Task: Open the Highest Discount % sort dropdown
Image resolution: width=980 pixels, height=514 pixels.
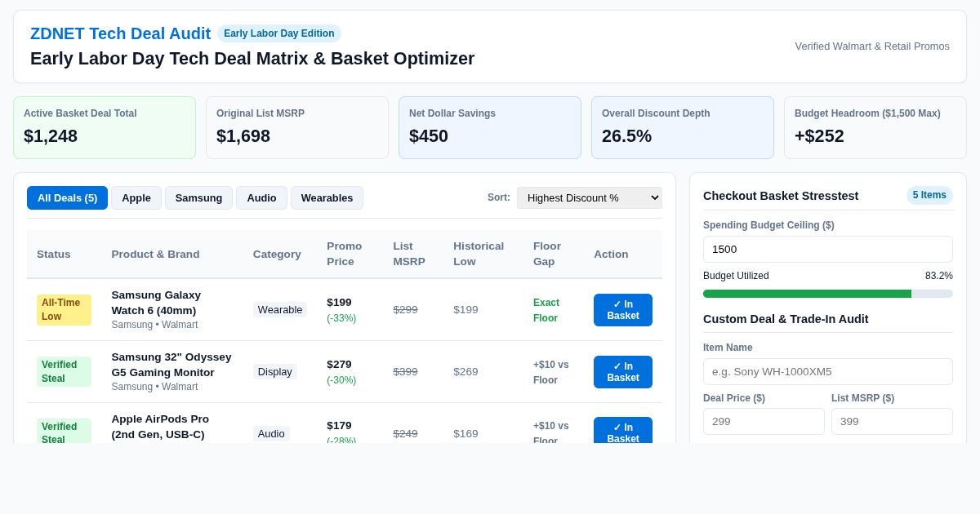Action: click(590, 197)
